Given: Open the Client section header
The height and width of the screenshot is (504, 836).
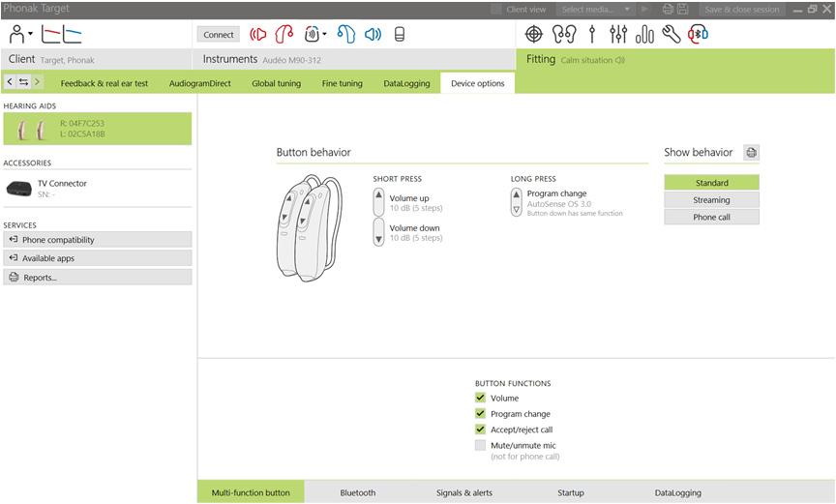Looking at the screenshot, I should point(97,59).
